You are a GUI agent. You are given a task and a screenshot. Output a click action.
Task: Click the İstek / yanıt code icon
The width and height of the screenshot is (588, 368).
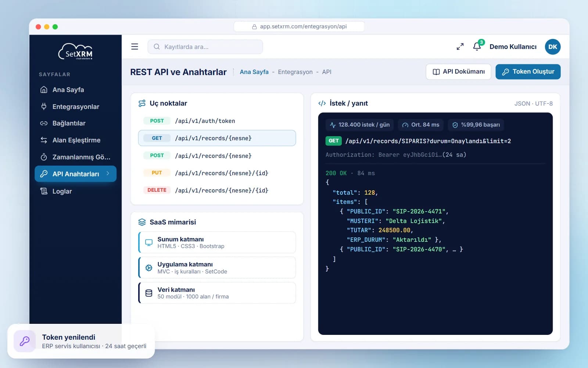[x=322, y=103]
